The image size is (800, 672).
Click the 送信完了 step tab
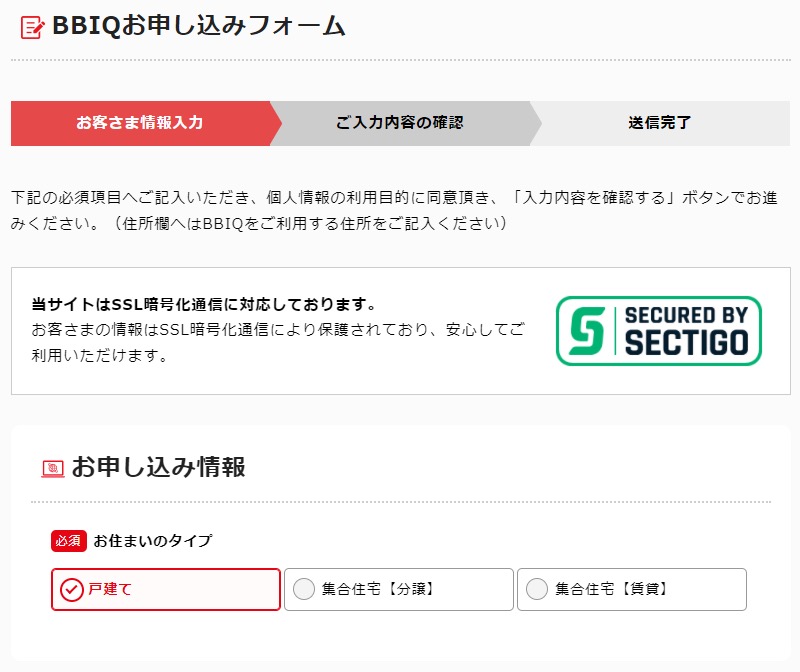click(660, 123)
